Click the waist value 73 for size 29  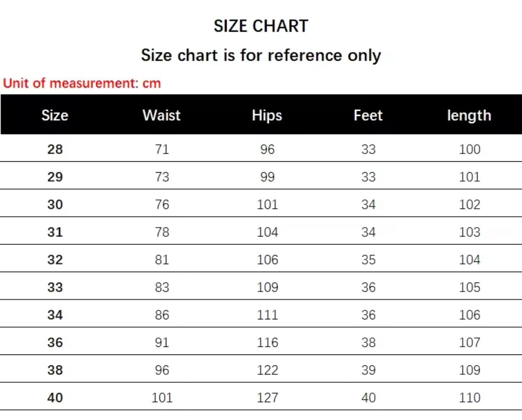tap(162, 177)
